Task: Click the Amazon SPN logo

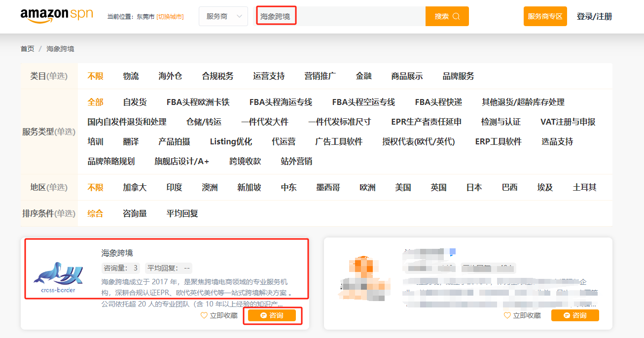Action: [57, 15]
